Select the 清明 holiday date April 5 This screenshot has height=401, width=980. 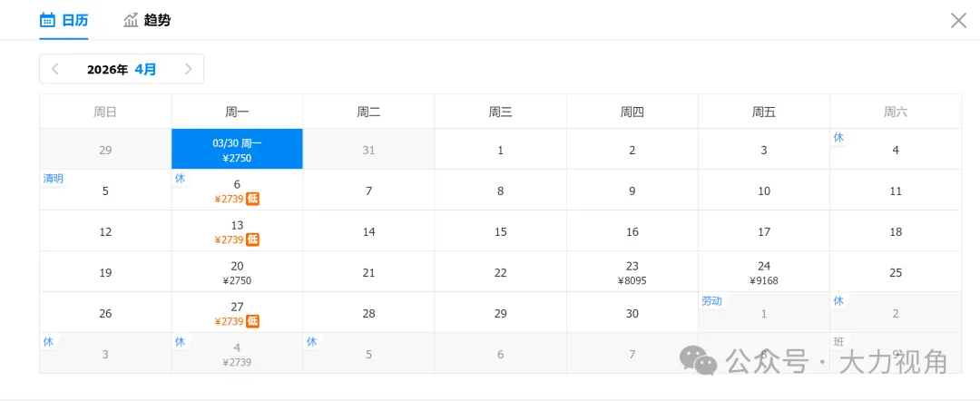(105, 191)
